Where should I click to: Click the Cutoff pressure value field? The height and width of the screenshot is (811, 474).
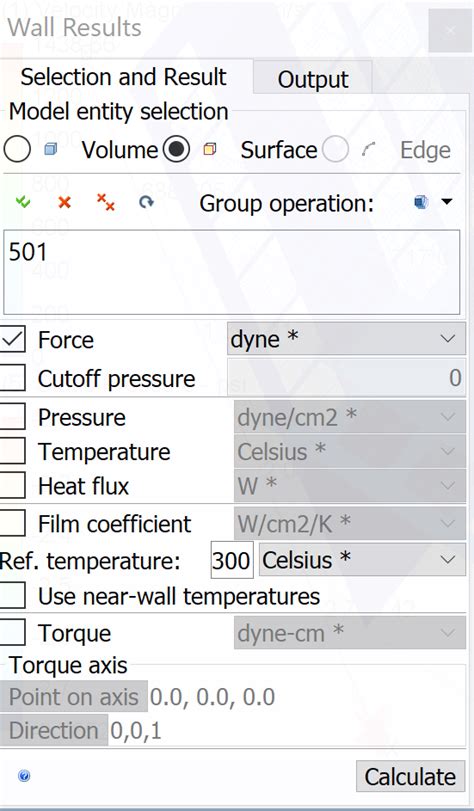[x=346, y=378]
